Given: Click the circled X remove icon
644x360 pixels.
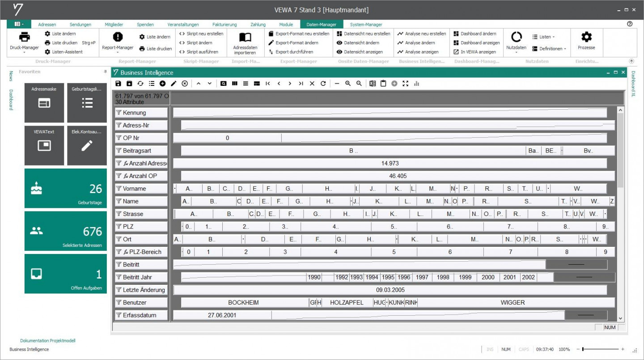Looking at the screenshot, I should tap(184, 83).
